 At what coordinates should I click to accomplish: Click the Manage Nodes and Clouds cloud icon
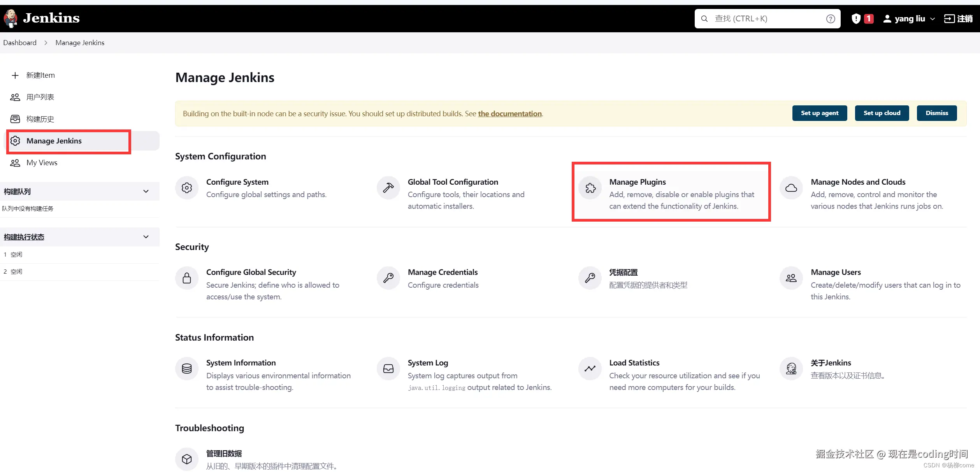(791, 188)
